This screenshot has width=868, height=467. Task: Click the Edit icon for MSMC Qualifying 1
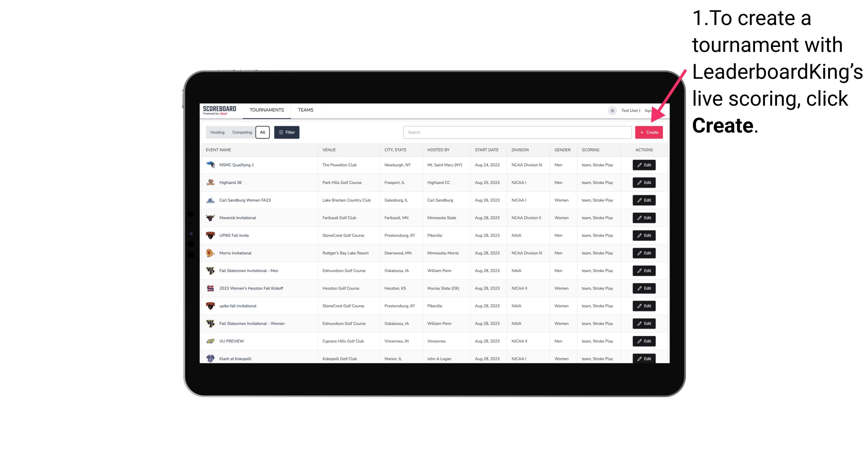click(644, 165)
